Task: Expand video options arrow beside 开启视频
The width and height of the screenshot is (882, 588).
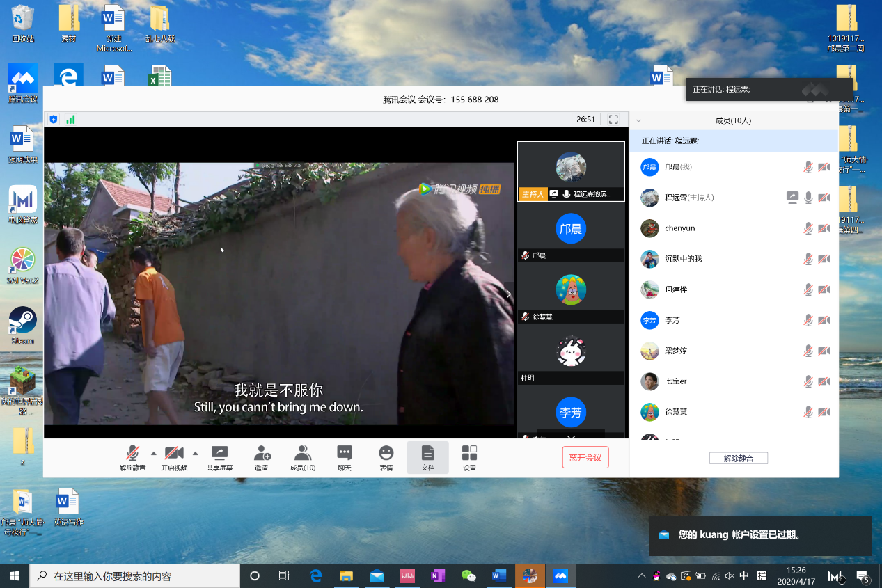Action: pyautogui.click(x=195, y=453)
